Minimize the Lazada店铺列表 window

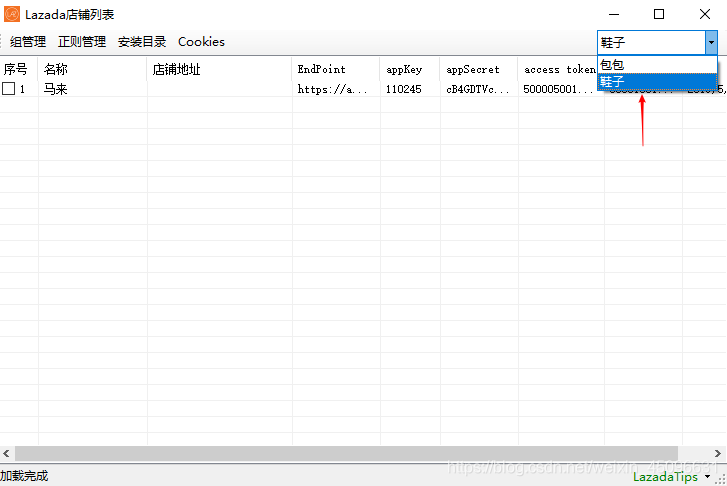click(x=614, y=14)
